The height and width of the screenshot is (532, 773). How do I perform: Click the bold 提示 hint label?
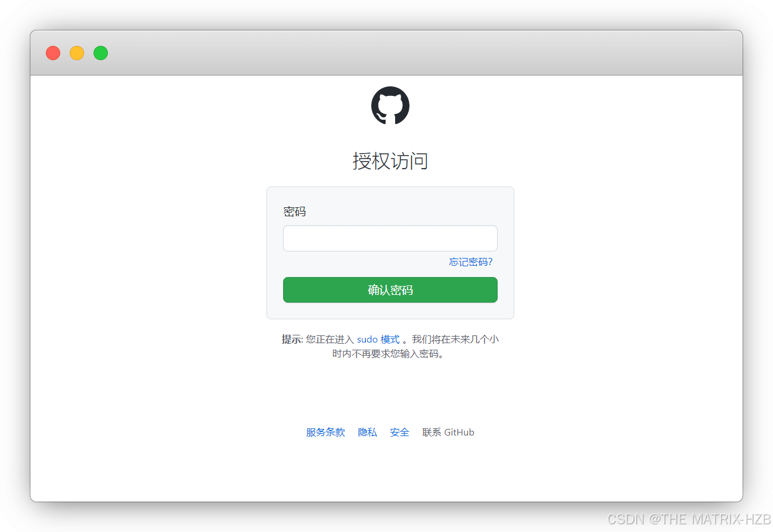click(x=291, y=340)
